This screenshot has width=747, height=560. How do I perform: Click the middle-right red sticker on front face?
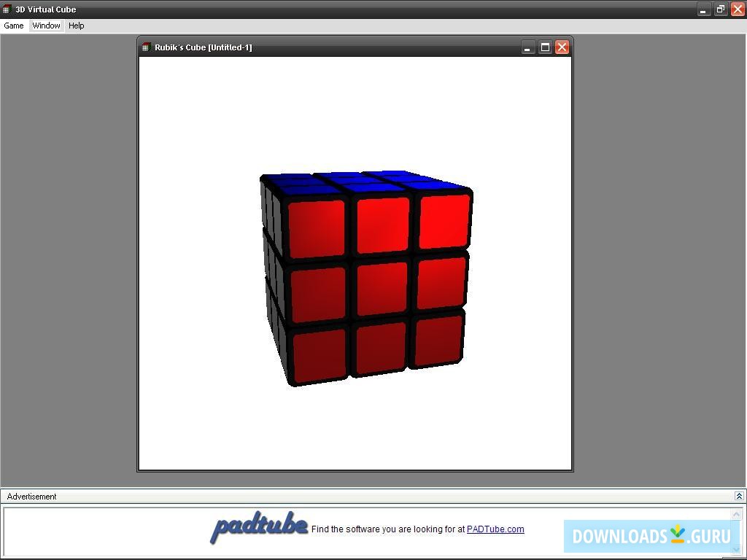click(441, 283)
